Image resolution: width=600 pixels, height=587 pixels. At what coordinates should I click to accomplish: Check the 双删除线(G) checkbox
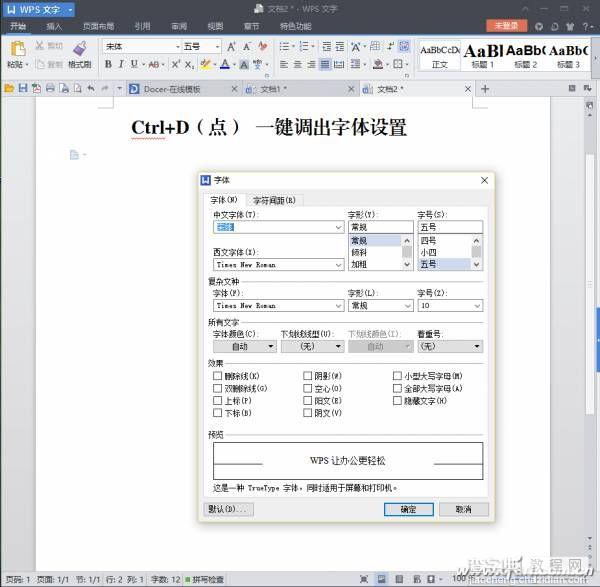(x=217, y=388)
